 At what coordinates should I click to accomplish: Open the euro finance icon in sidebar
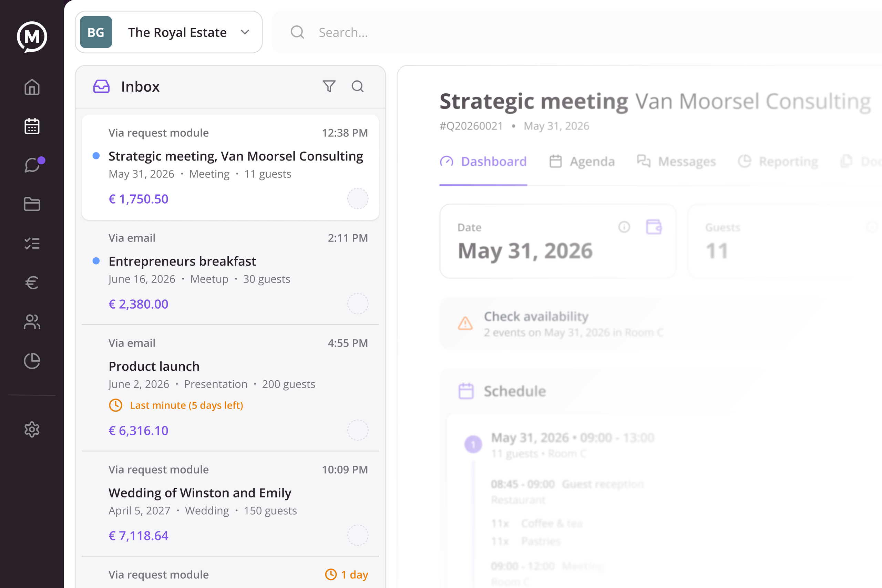(x=32, y=282)
